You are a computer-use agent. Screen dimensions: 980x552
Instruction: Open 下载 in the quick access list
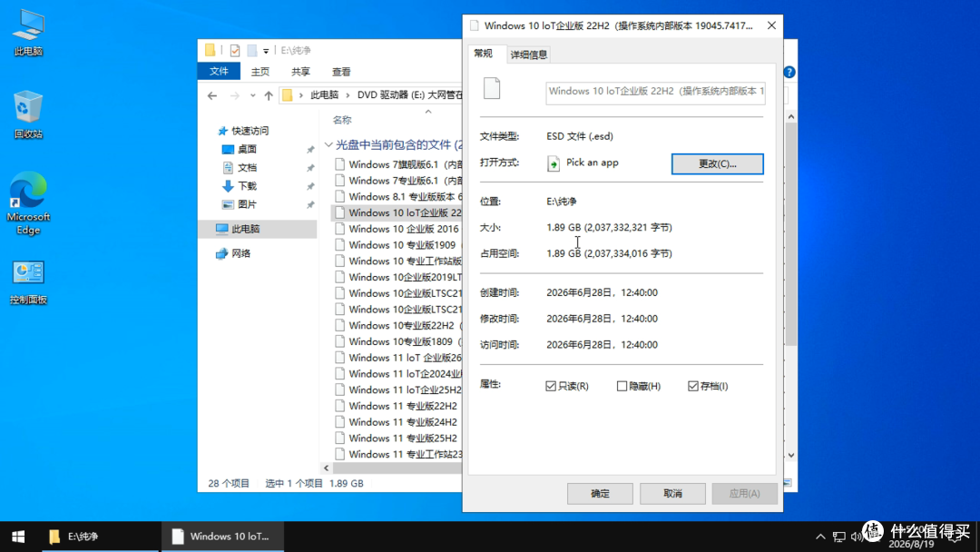pos(247,186)
